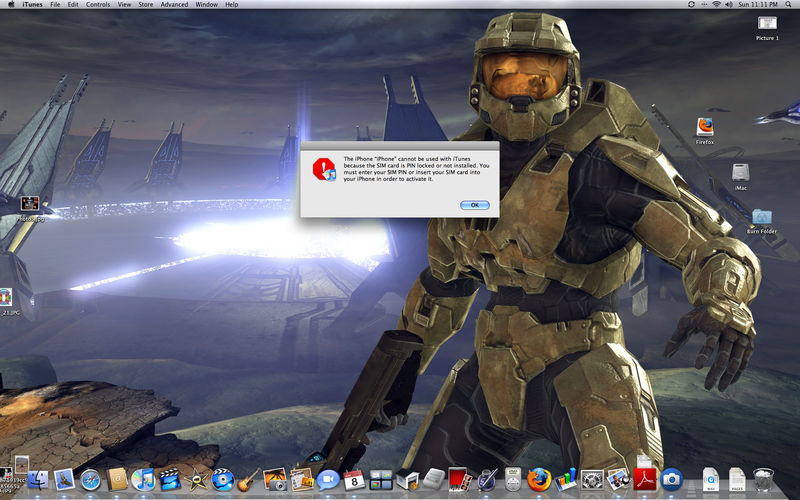Launch GarageBand guitar icon
Image resolution: width=800 pixels, height=500 pixels.
click(x=249, y=480)
